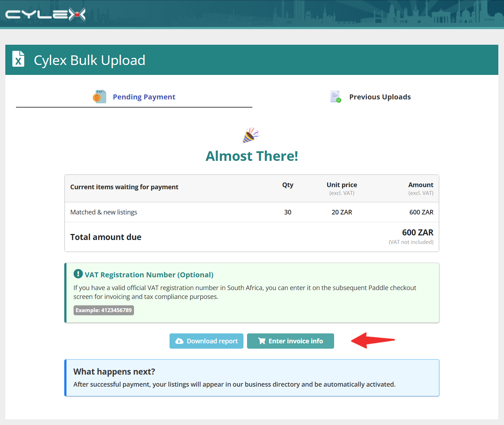Click the shopping cart icon
The width and height of the screenshot is (504, 425).
(x=262, y=341)
